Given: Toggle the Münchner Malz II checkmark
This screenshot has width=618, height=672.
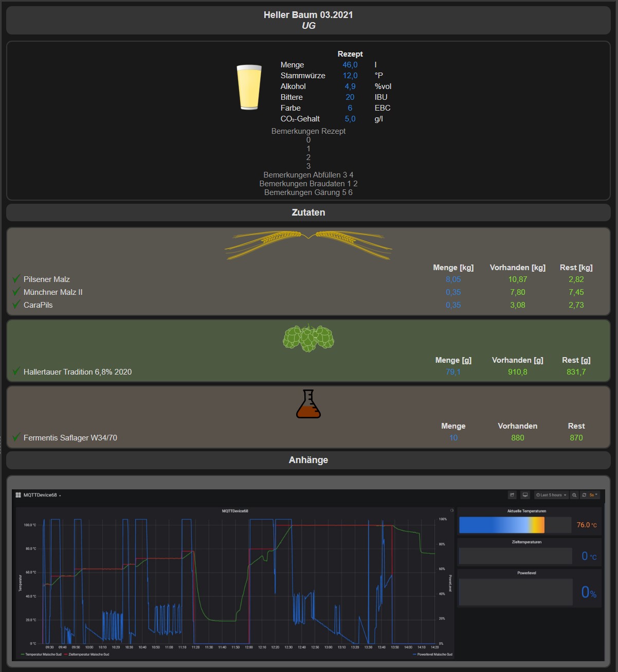Looking at the screenshot, I should pyautogui.click(x=16, y=292).
